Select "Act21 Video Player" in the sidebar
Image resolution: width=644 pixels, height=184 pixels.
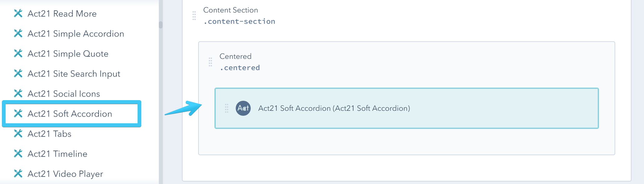tap(65, 174)
